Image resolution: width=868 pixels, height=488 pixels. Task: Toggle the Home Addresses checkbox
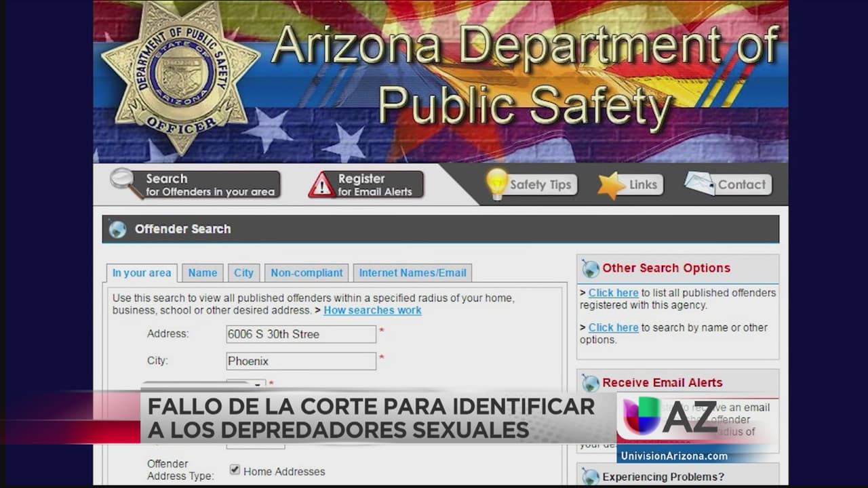click(x=235, y=470)
